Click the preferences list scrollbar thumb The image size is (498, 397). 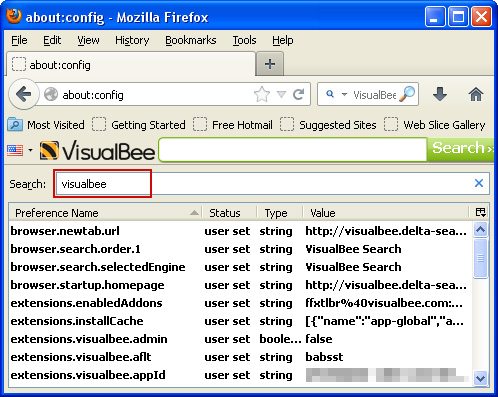480,258
